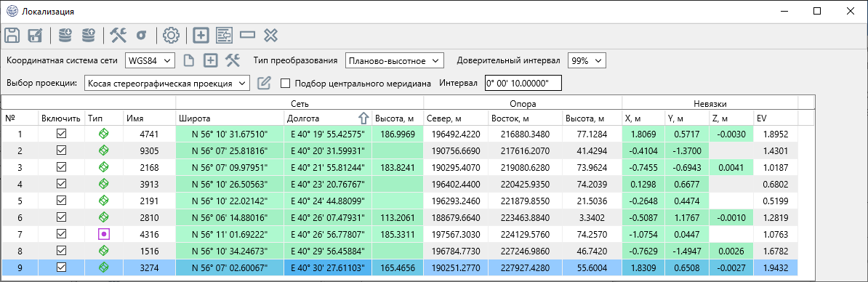Screen dimensions: 868x282
Task: Click the east value 224129.5760
Action: (x=525, y=234)
